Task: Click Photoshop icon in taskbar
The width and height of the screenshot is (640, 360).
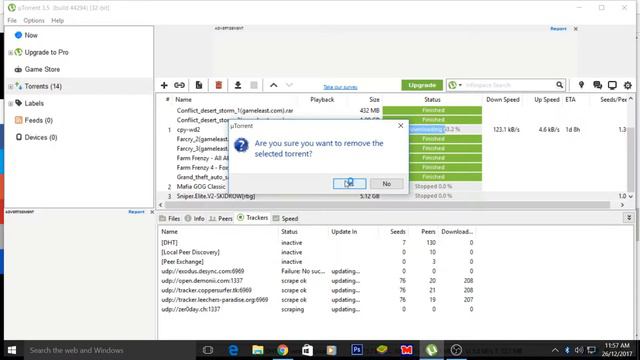Action: [x=357, y=350]
